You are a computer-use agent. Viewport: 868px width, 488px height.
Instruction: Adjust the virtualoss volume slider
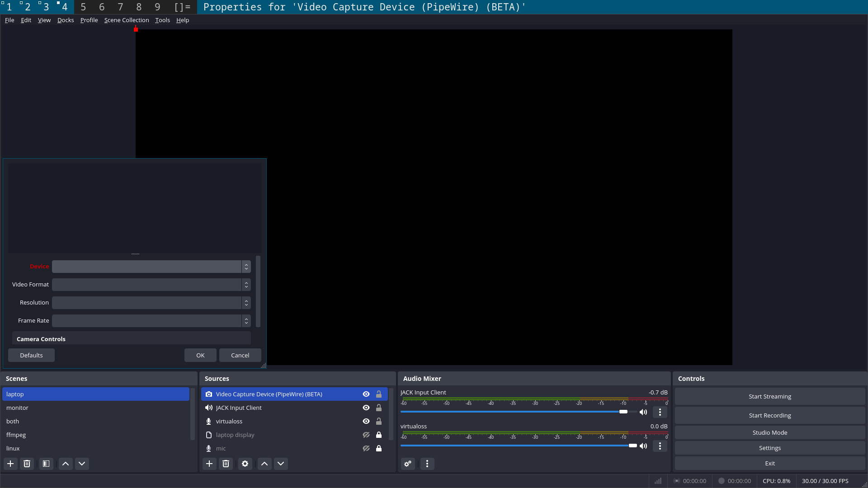pos(632,446)
